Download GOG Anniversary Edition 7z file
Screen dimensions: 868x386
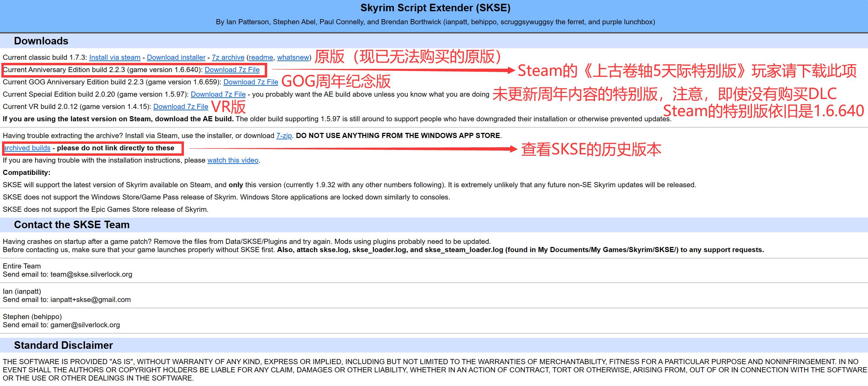coord(251,82)
